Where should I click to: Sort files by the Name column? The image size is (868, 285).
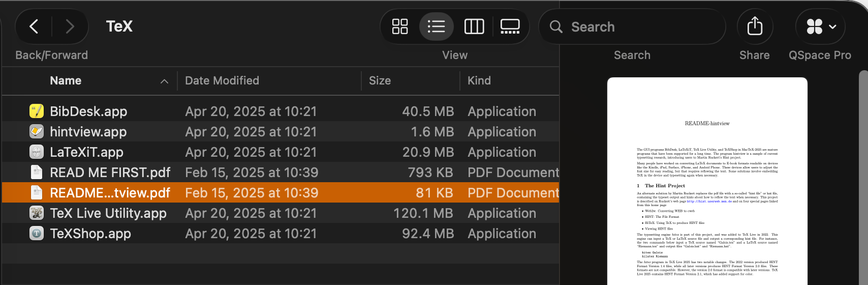click(66, 81)
